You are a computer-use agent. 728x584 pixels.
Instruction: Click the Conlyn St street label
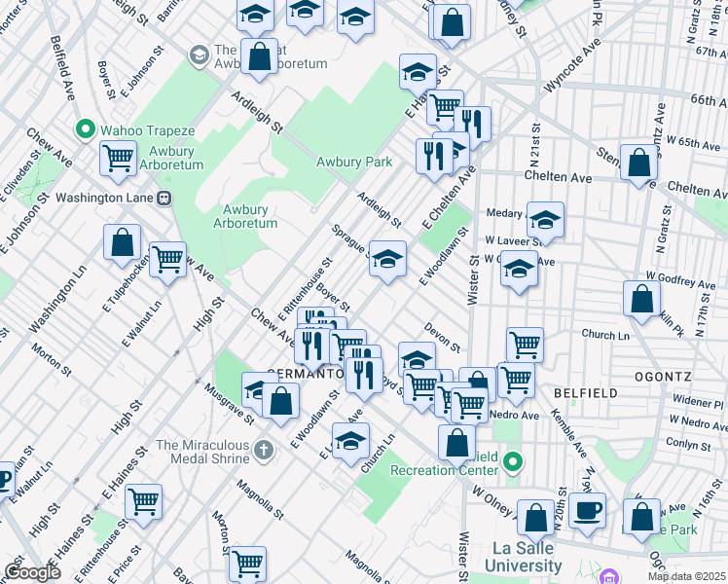point(688,444)
